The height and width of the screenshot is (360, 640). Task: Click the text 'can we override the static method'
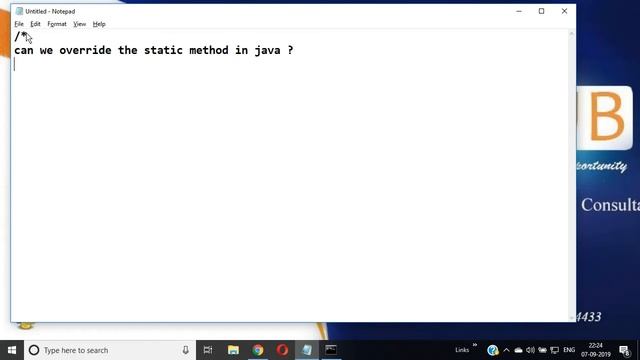(x=121, y=50)
